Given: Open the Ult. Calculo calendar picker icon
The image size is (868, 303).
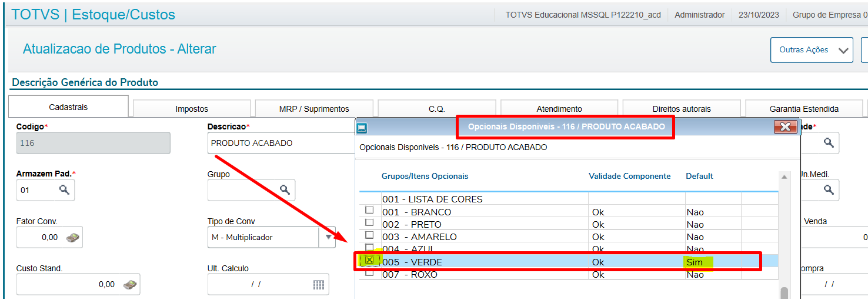Looking at the screenshot, I should pyautogui.click(x=318, y=285).
